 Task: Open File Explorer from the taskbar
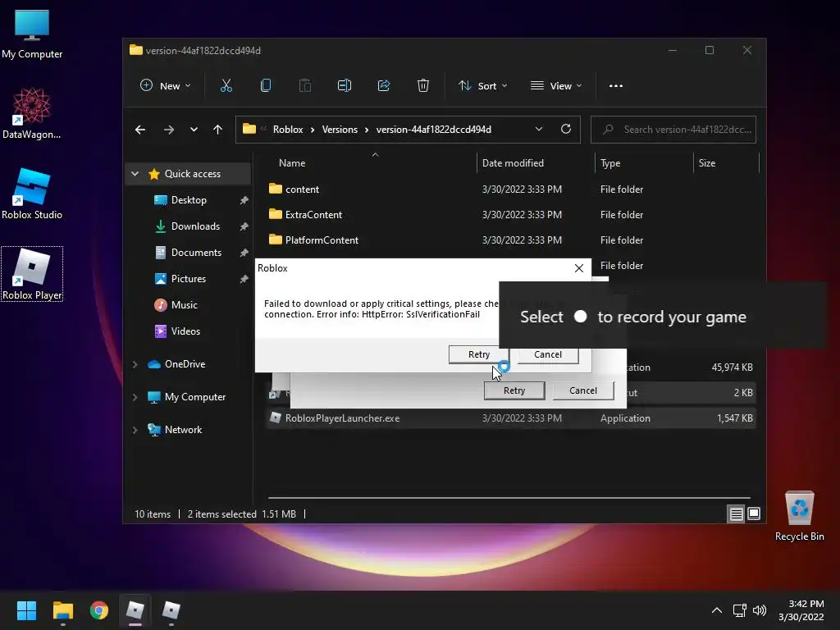coord(62,610)
